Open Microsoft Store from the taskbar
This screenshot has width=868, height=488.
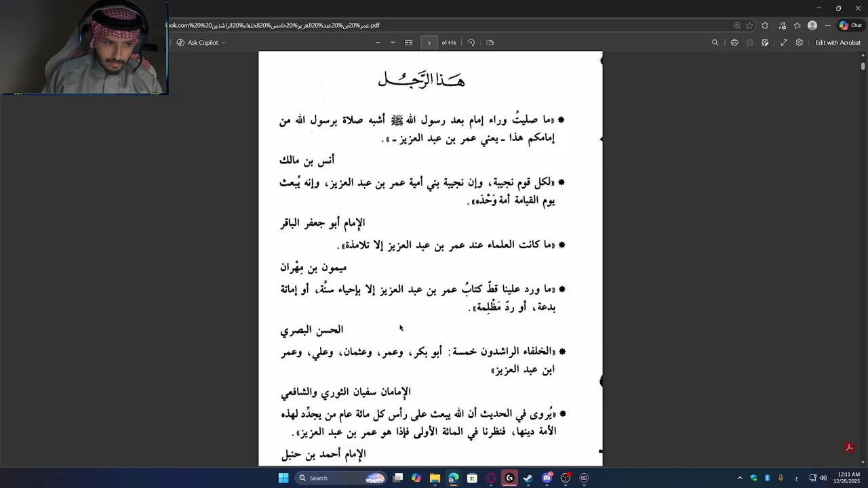click(x=472, y=478)
